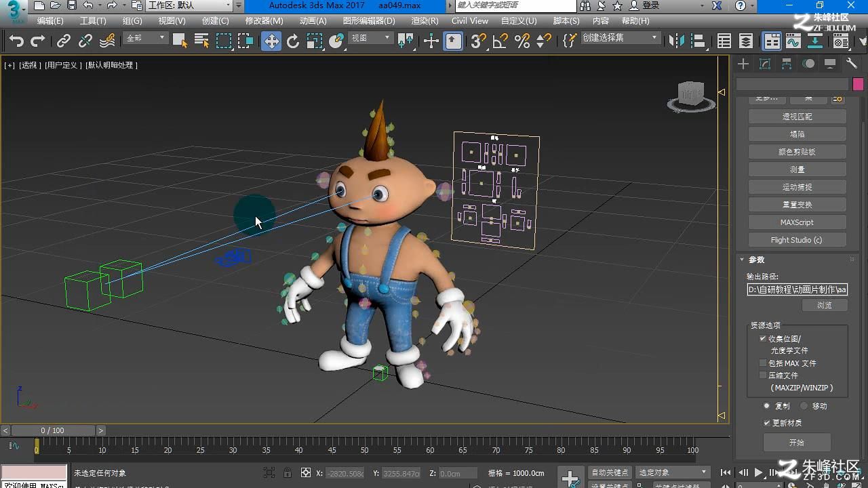This screenshot has height=488, width=868.
Task: Open Select by Name list
Action: click(201, 41)
